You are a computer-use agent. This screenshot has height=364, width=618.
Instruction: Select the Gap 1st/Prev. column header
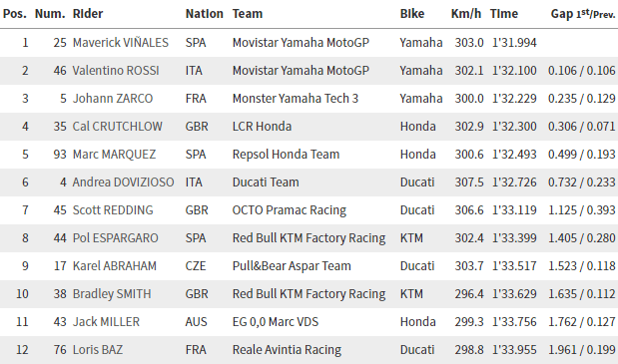tap(583, 14)
